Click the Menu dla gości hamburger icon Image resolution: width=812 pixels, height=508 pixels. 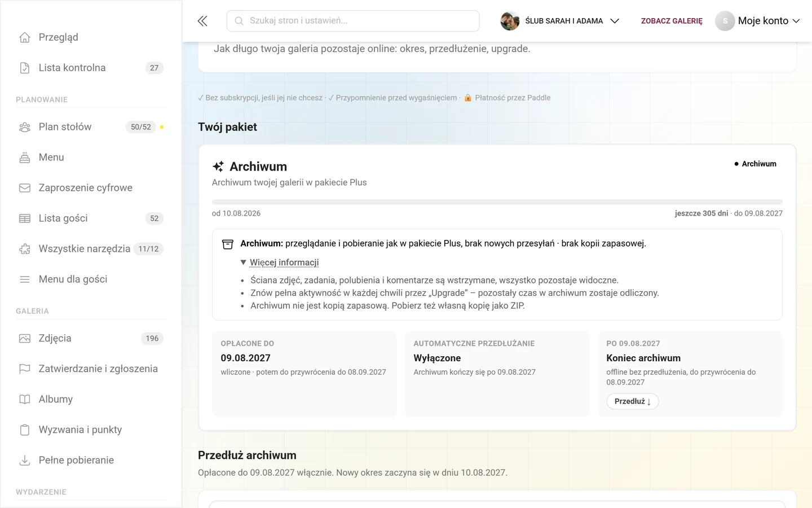(25, 279)
